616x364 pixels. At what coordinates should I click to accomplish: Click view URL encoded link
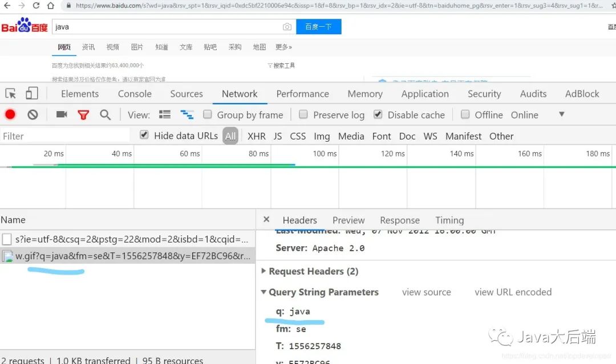click(x=513, y=292)
